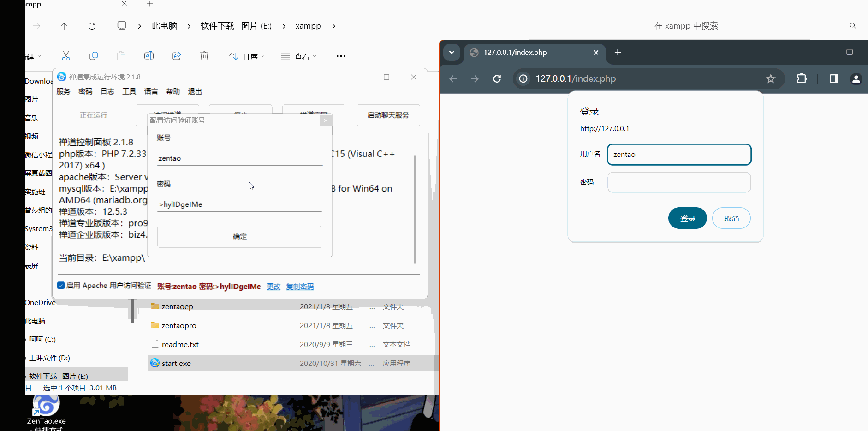Expand breadcrumb chevron after xampp
This screenshot has width=868, height=431.
pos(333,26)
